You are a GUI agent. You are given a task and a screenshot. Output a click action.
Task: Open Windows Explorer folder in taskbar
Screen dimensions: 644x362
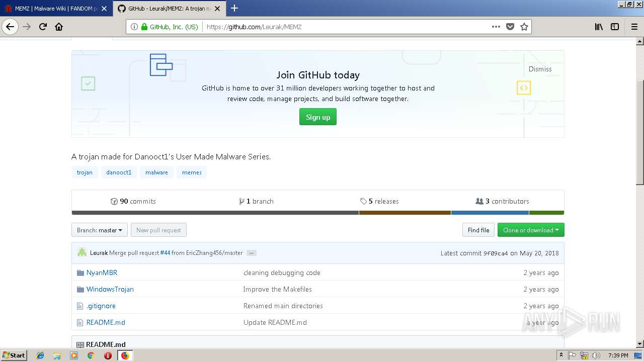click(x=57, y=355)
